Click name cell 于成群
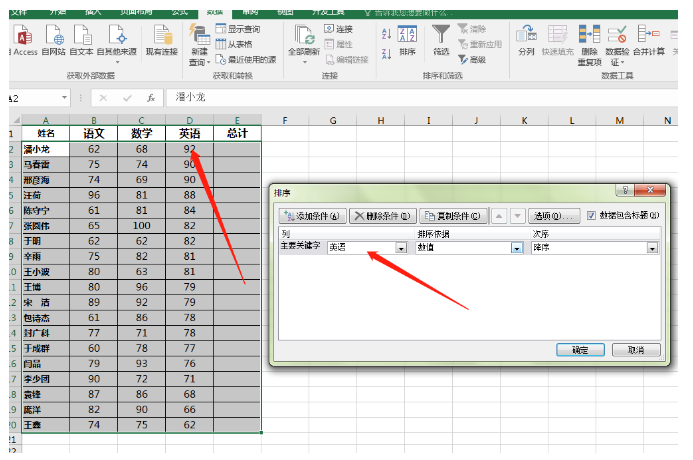Image resolution: width=693 pixels, height=460 pixels. (46, 348)
